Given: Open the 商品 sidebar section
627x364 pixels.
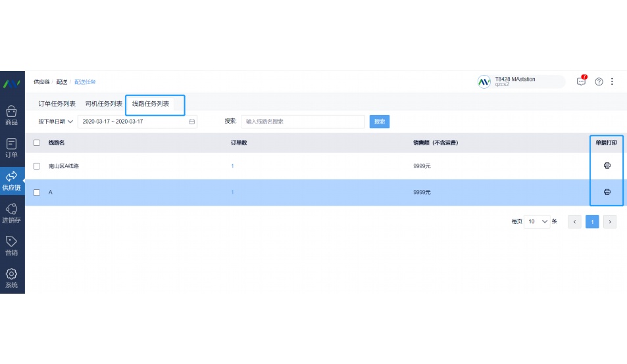Looking at the screenshot, I should 11,114.
